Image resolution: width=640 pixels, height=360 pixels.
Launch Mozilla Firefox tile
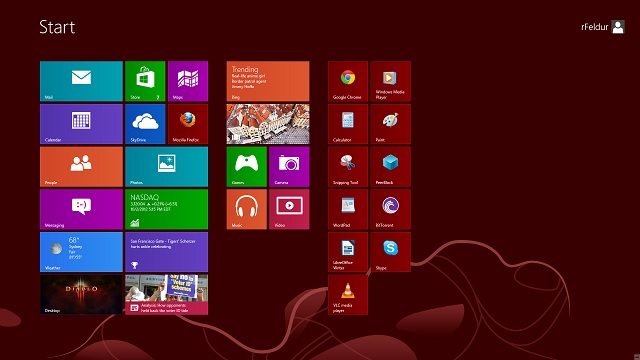click(188, 124)
